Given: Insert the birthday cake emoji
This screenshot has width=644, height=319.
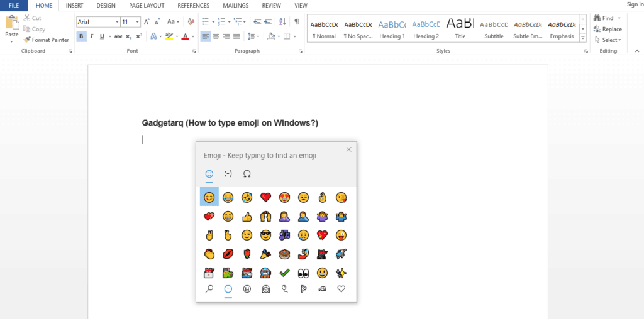Looking at the screenshot, I should [x=285, y=254].
